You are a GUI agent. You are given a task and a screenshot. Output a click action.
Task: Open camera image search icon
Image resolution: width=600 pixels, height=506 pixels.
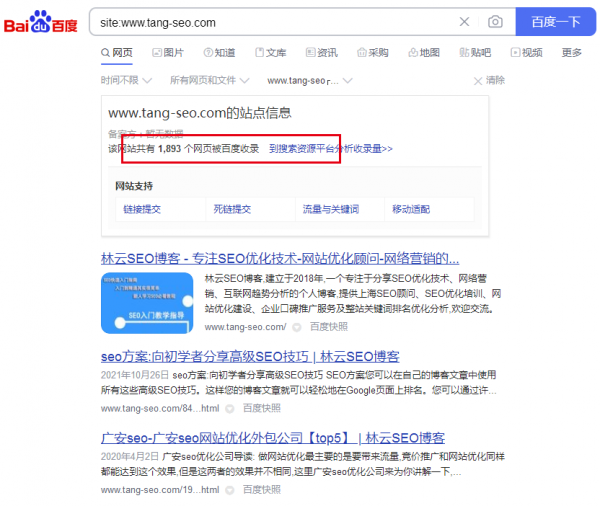click(x=495, y=22)
